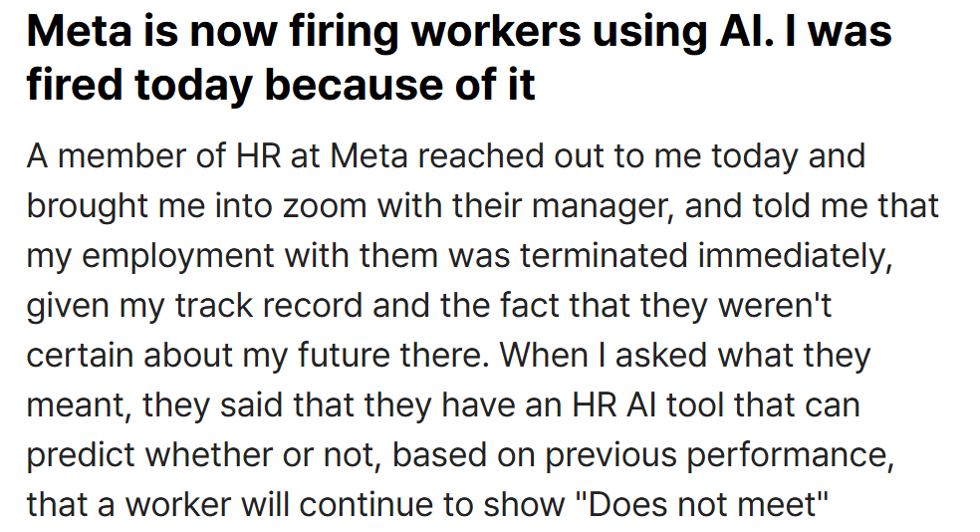Select the word "weren't" in the paragraph
The image size is (980, 532).
pos(775,306)
